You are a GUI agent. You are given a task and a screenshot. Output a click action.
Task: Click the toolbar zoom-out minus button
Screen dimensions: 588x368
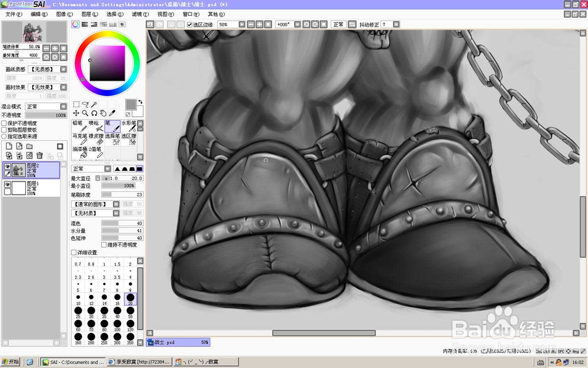click(x=251, y=24)
